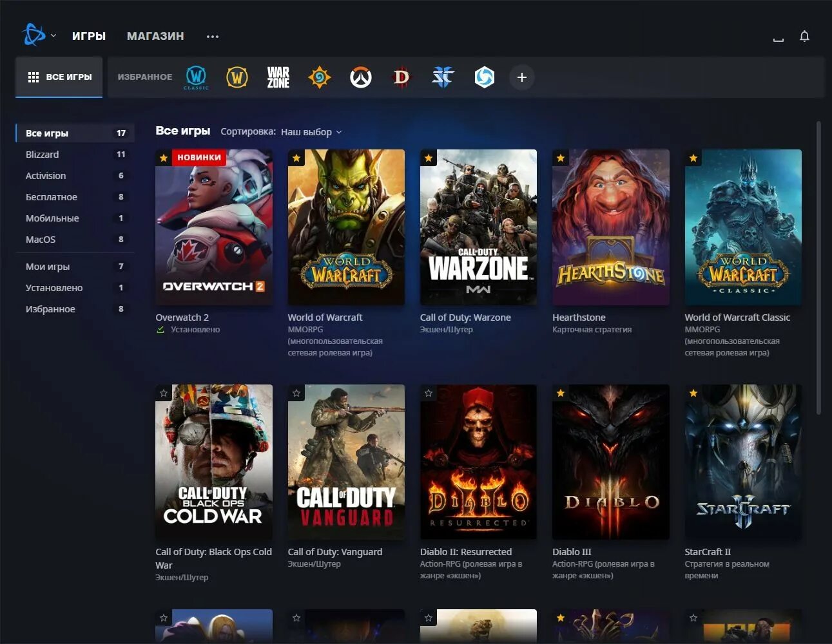The width and height of the screenshot is (832, 644).
Task: Click the 'ИЗБРАННОЕ' label in favorites bar
Action: (145, 77)
